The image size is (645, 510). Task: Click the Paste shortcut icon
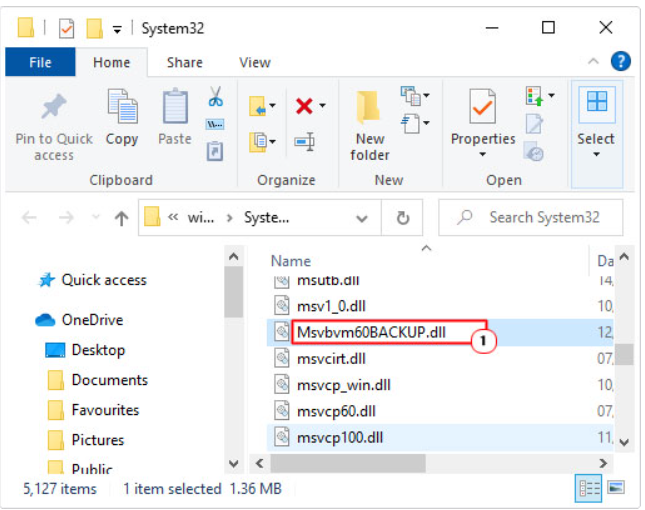(x=215, y=151)
